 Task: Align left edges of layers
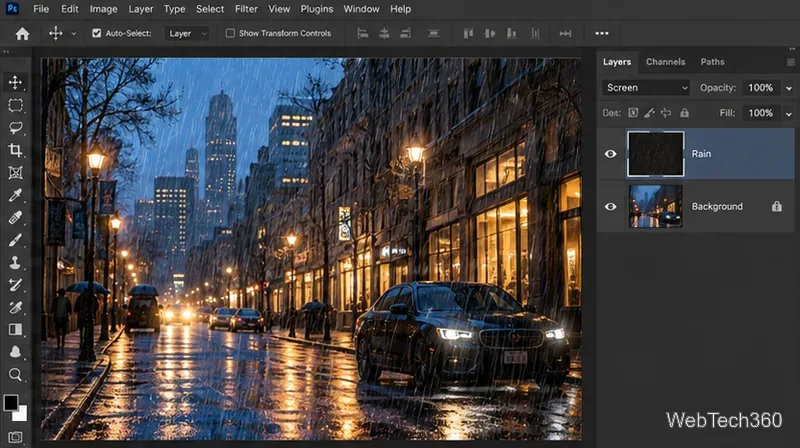pyautogui.click(x=363, y=33)
